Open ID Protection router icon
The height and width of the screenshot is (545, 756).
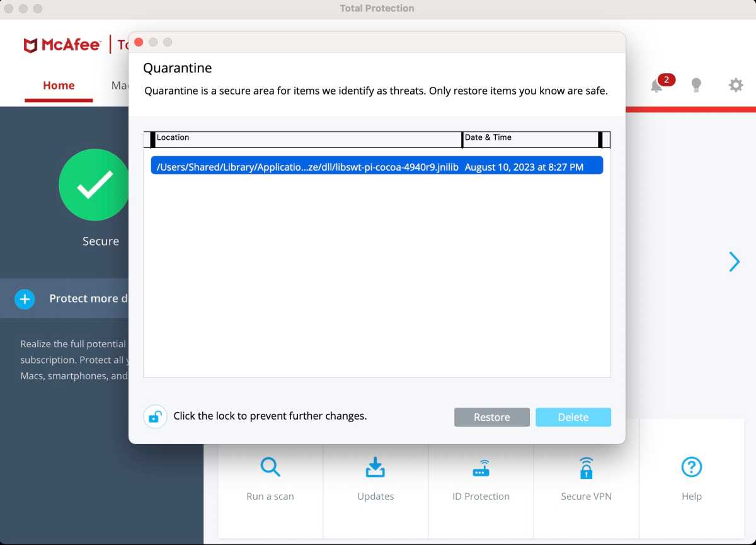481,469
